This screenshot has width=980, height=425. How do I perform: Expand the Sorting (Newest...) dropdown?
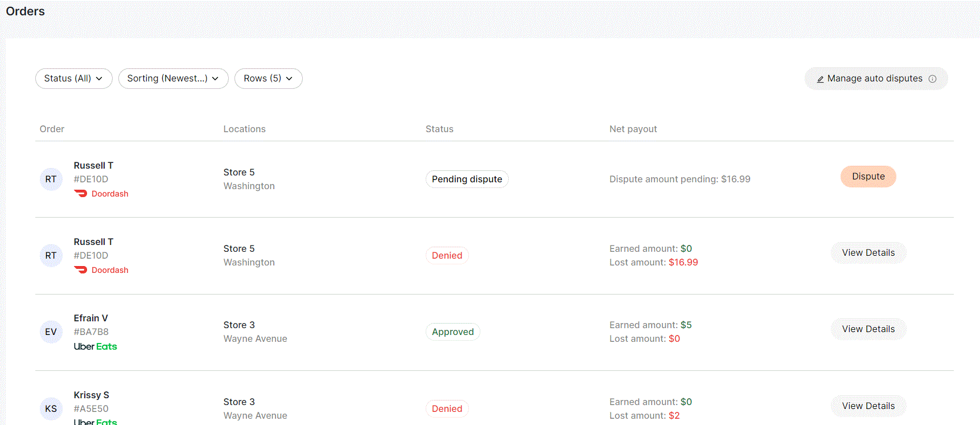173,79
